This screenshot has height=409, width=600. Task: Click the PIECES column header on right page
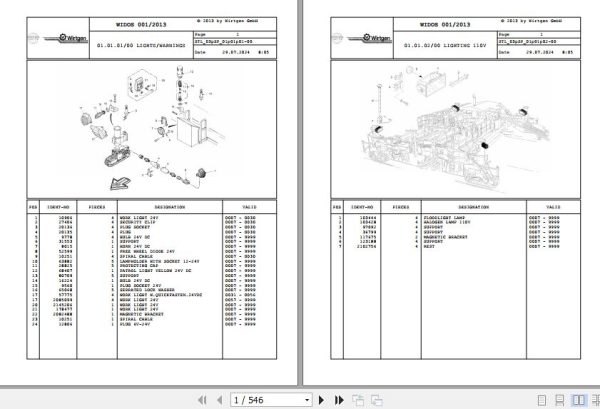pos(401,207)
